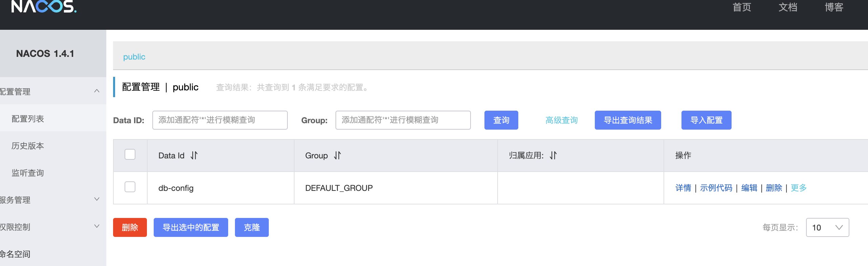The width and height of the screenshot is (868, 266).
Task: Open 监听查询 in the sidebar
Action: coord(28,173)
